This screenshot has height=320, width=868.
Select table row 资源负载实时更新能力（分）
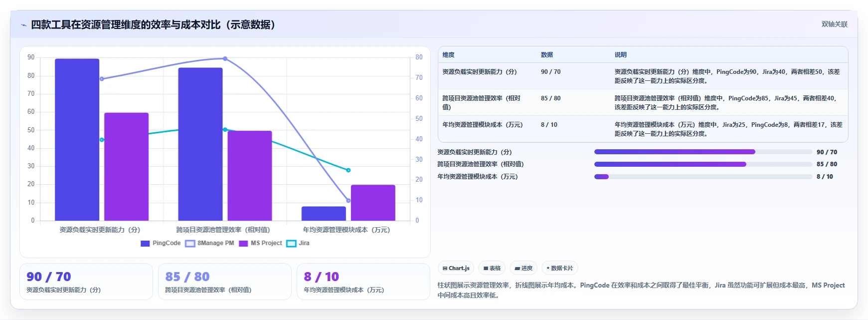(x=643, y=76)
